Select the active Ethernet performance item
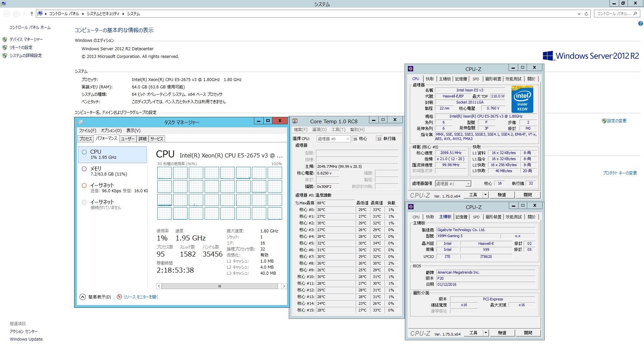The height and width of the screenshot is (348, 644). click(x=113, y=188)
